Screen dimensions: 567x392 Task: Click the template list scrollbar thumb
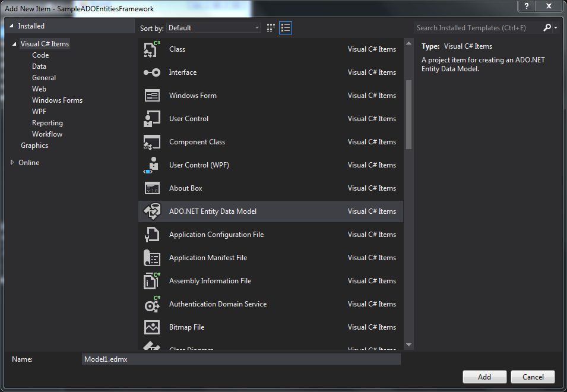[408, 114]
